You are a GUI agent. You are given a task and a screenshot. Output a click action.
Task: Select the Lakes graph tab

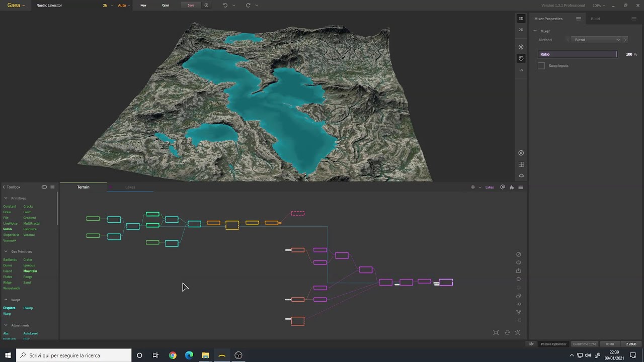pyautogui.click(x=130, y=187)
